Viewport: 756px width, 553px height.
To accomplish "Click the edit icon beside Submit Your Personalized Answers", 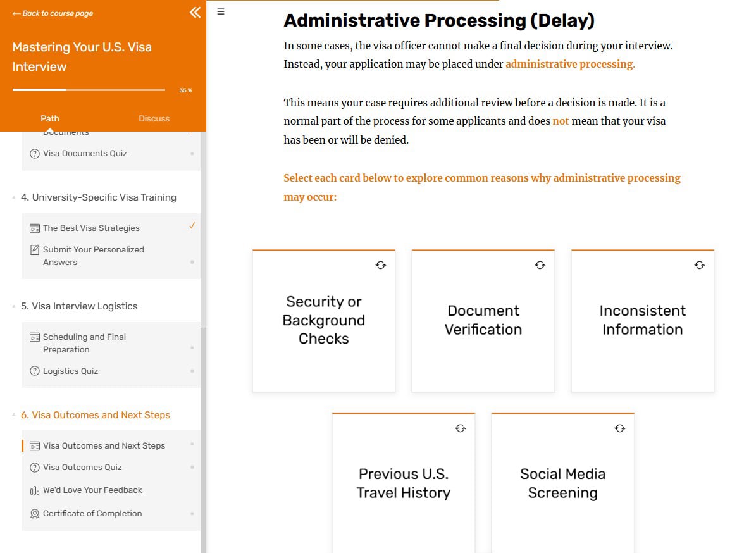I will (x=35, y=250).
